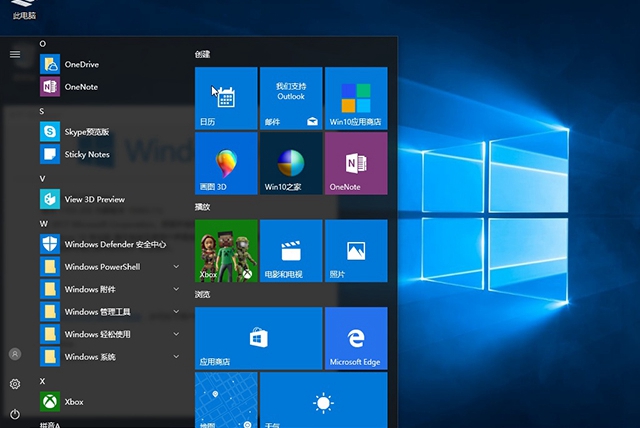Click the 创建 tile group title

pyautogui.click(x=202, y=54)
